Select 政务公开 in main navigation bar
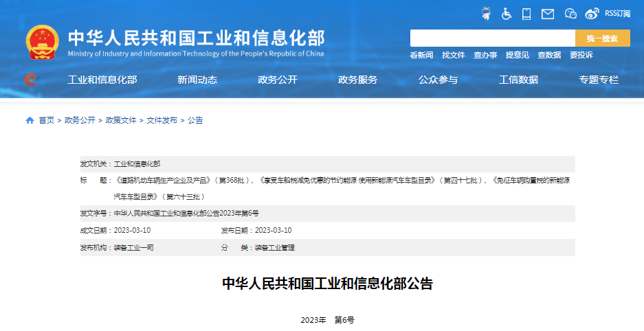Screen dimensions: 644x331 278,80
